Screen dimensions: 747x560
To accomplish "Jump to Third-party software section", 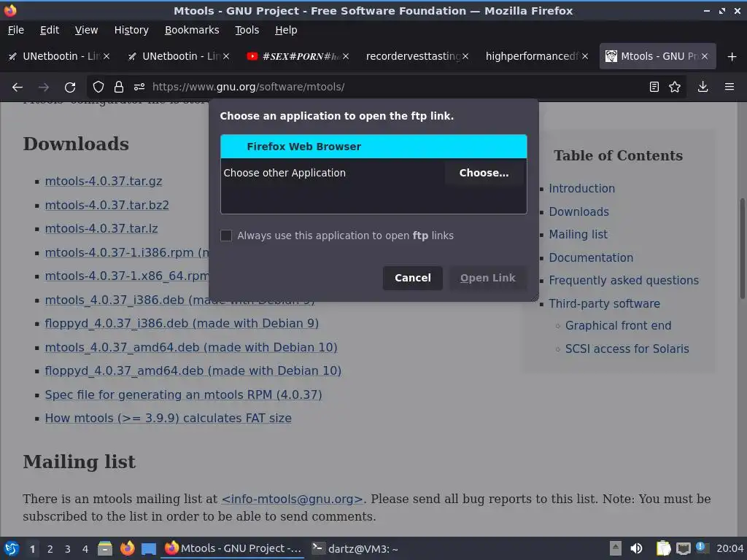I will (604, 304).
